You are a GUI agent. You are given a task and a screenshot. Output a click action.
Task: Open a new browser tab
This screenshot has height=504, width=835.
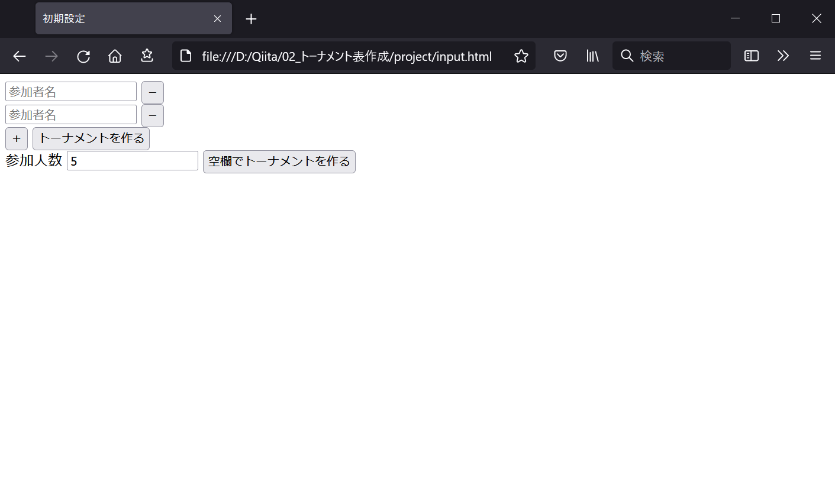pyautogui.click(x=251, y=18)
